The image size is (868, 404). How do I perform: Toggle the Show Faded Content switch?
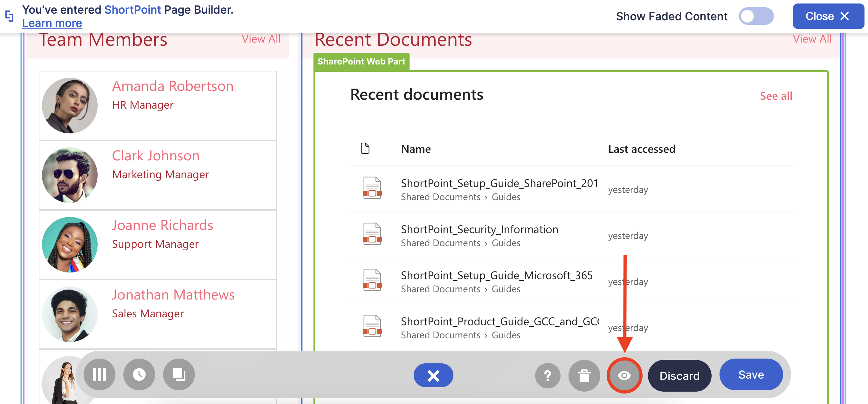[756, 16]
